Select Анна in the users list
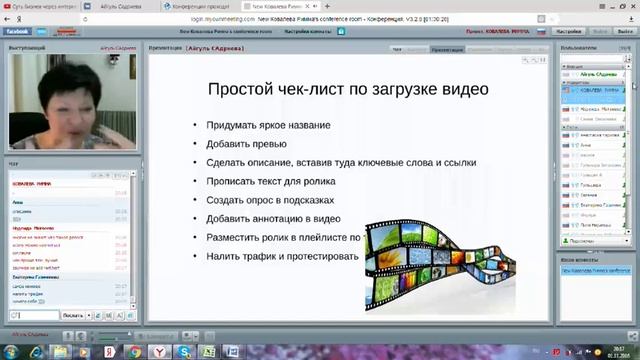The width and height of the screenshot is (640, 360). pyautogui.click(x=593, y=145)
